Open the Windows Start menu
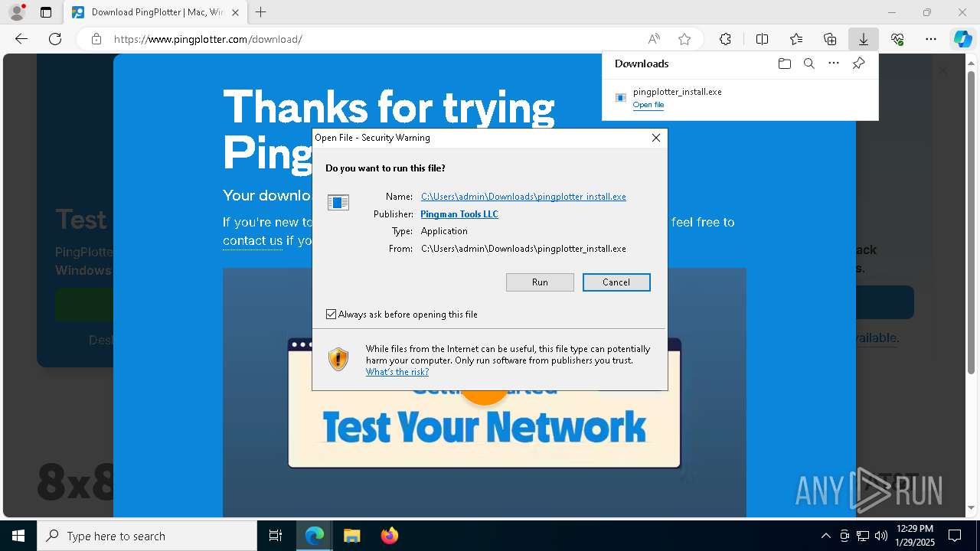Screen dimensions: 980x551 (x=18, y=536)
